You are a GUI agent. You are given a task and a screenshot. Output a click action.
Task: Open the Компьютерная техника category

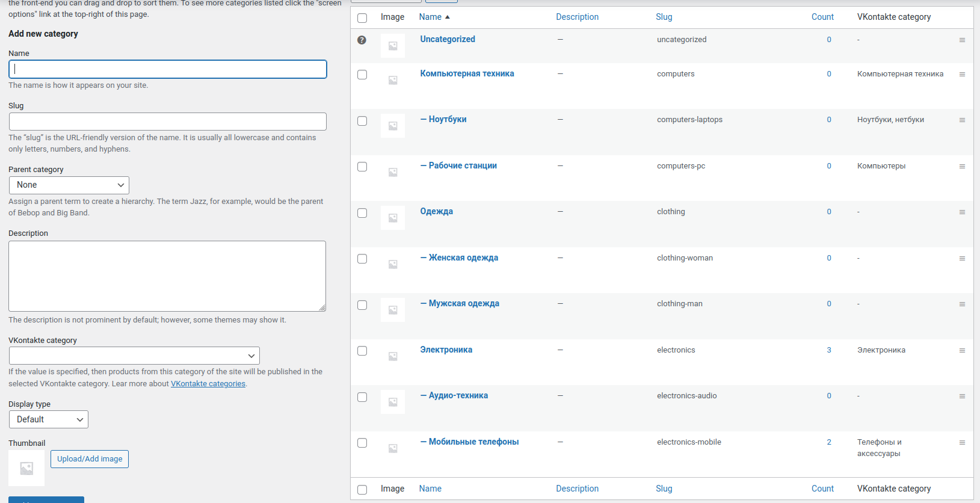coord(467,73)
